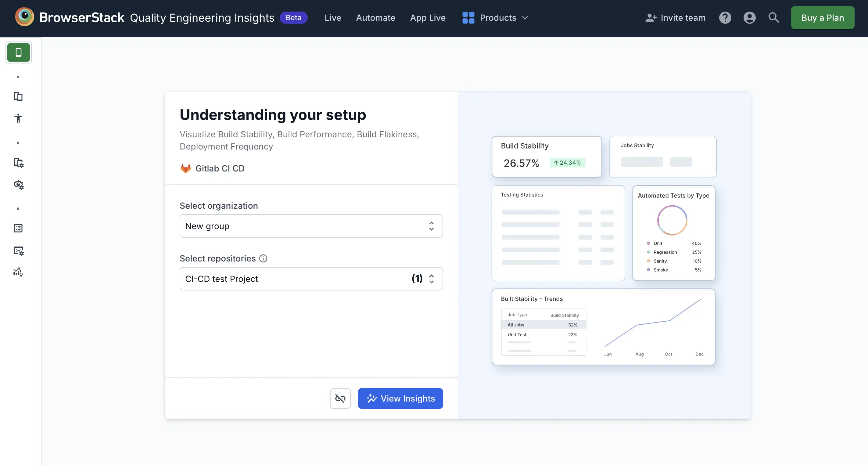Click the Built Stability Trends line chart
This screenshot has height=465, width=868.
[653, 323]
